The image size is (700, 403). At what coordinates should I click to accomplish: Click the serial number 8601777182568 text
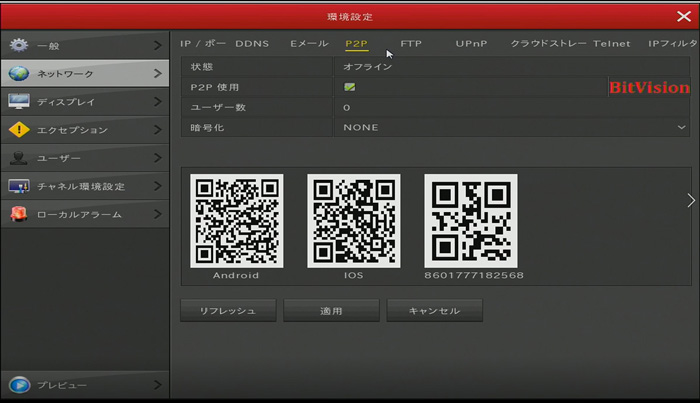coord(474,275)
